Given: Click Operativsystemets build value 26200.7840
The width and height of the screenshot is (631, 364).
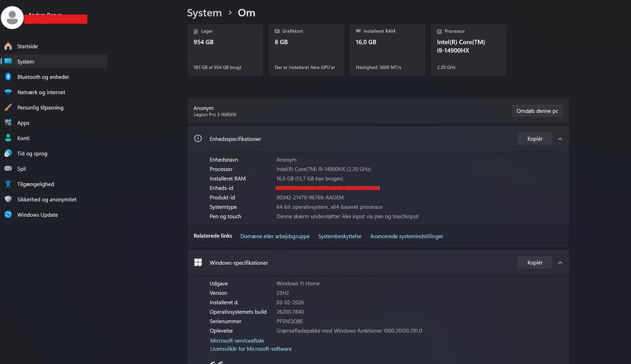Looking at the screenshot, I should click(290, 312).
